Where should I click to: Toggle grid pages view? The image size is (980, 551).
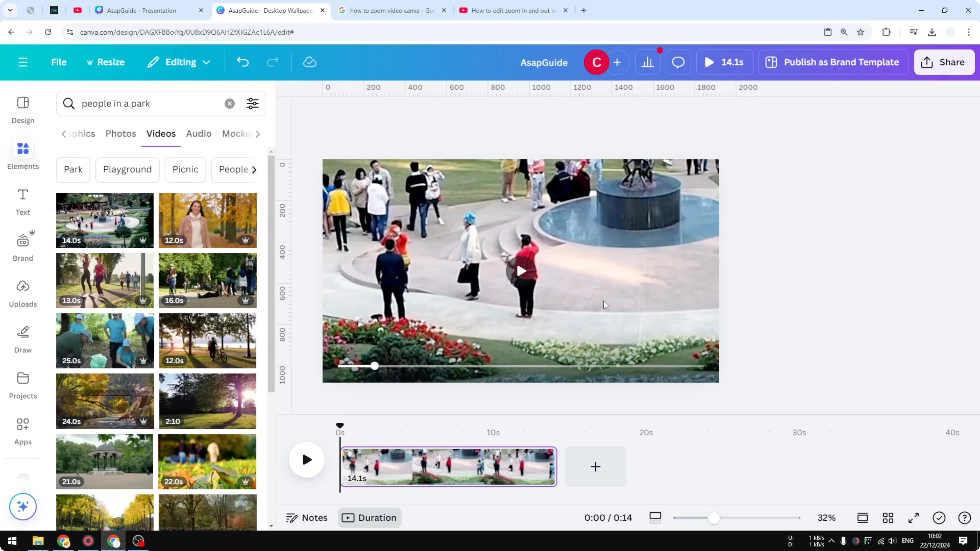coord(888,517)
